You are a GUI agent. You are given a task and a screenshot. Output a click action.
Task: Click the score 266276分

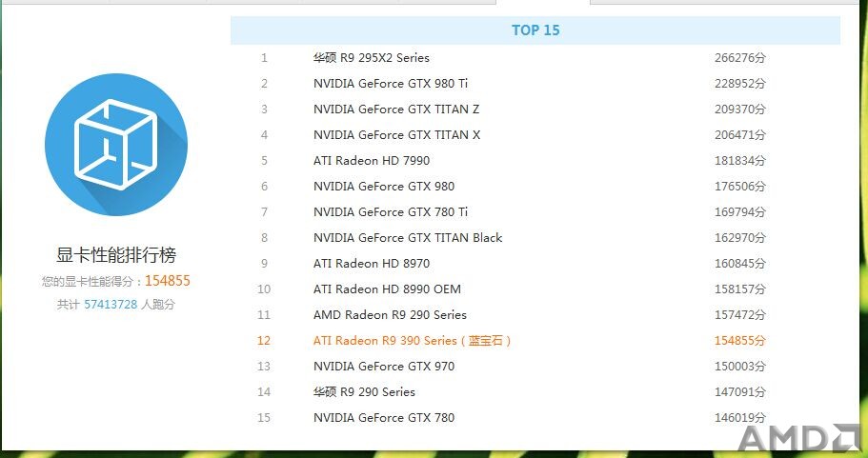[740, 57]
